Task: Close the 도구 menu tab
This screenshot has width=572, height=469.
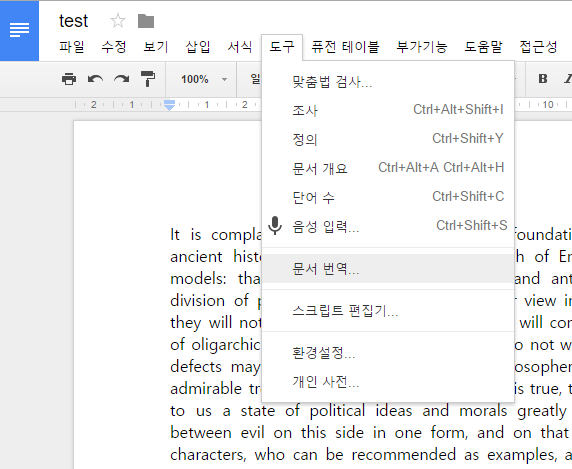Action: [x=282, y=47]
